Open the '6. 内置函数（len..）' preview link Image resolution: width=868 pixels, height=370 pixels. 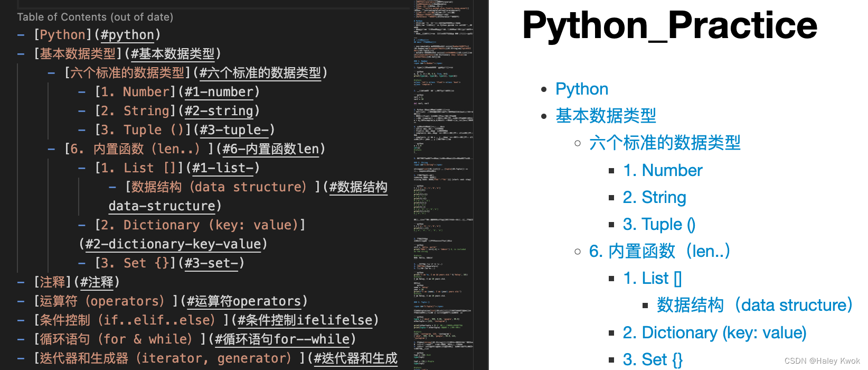(x=659, y=251)
